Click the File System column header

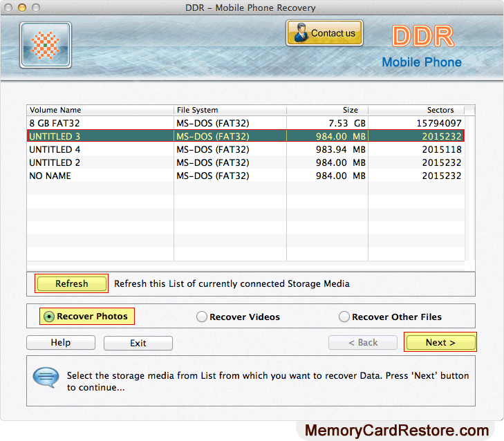[x=230, y=110]
